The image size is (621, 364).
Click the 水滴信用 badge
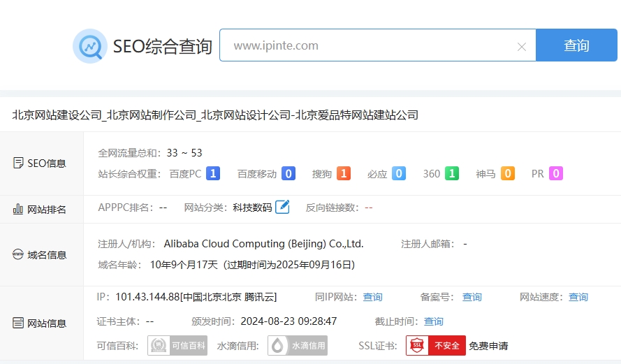point(298,345)
